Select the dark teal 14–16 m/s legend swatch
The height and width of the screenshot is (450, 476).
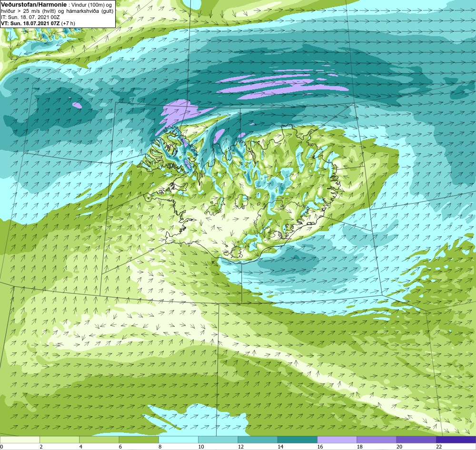[x=297, y=440]
